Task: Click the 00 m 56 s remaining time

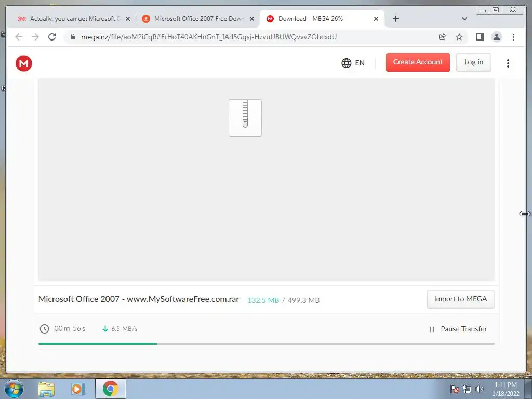Action: [70, 328]
